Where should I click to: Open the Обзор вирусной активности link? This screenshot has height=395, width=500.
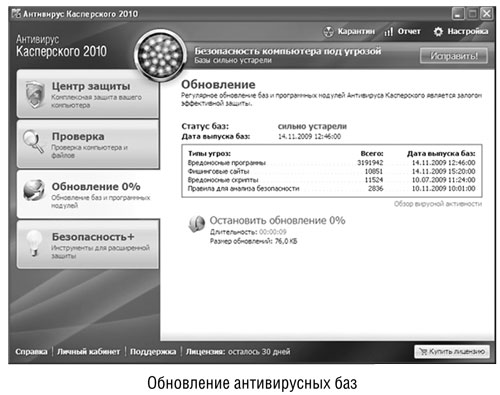tap(438, 204)
